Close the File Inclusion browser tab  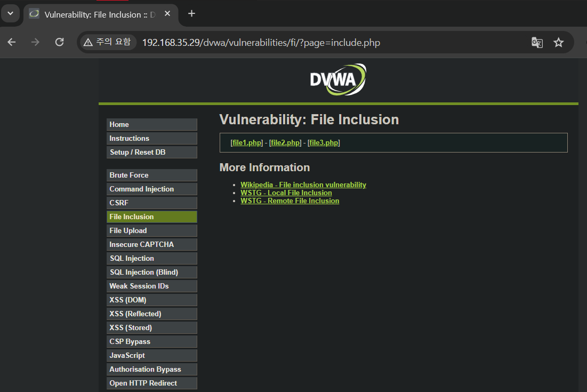coord(167,13)
